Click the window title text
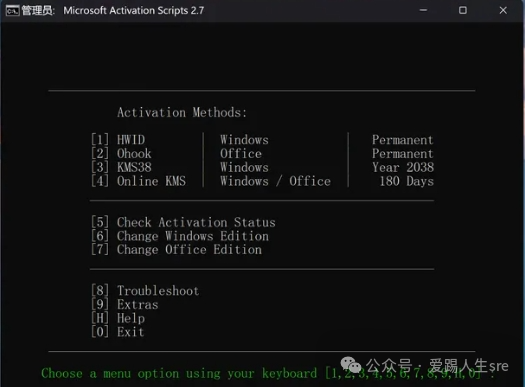This screenshot has height=387, width=525. coord(134,11)
